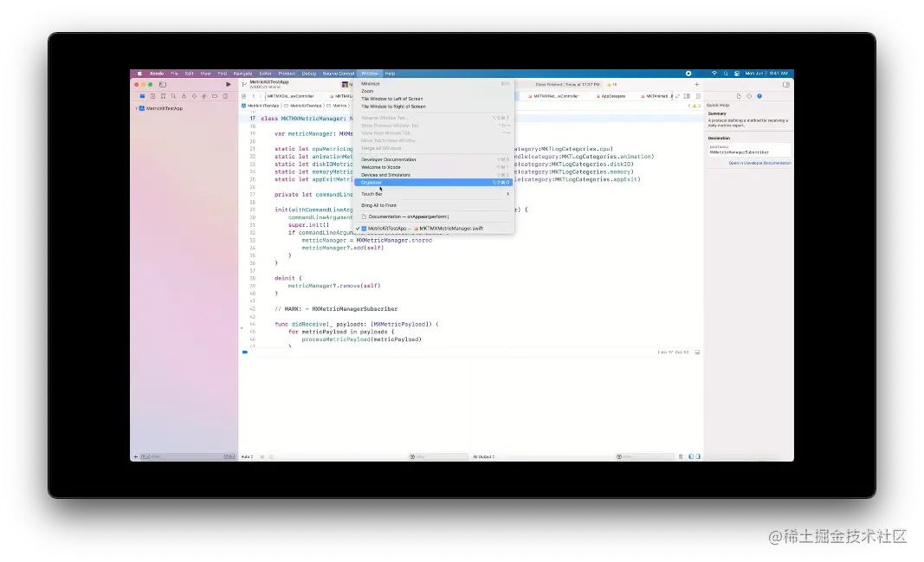Go forward with editor forward chevron

(x=261, y=96)
